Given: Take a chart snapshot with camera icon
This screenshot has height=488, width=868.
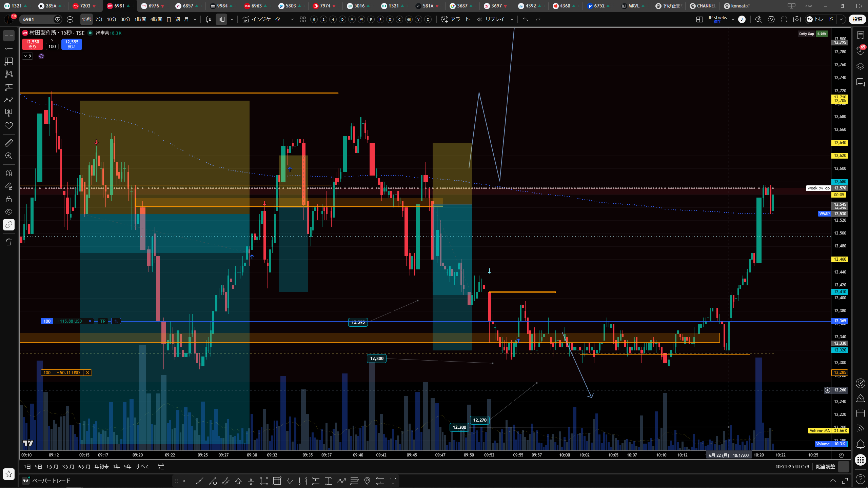Looking at the screenshot, I should point(797,19).
